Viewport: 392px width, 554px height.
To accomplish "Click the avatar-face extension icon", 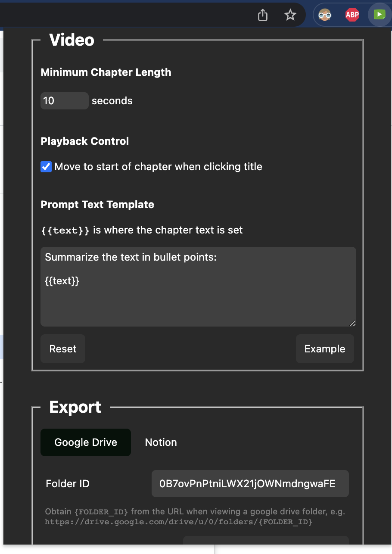I will tap(324, 14).
